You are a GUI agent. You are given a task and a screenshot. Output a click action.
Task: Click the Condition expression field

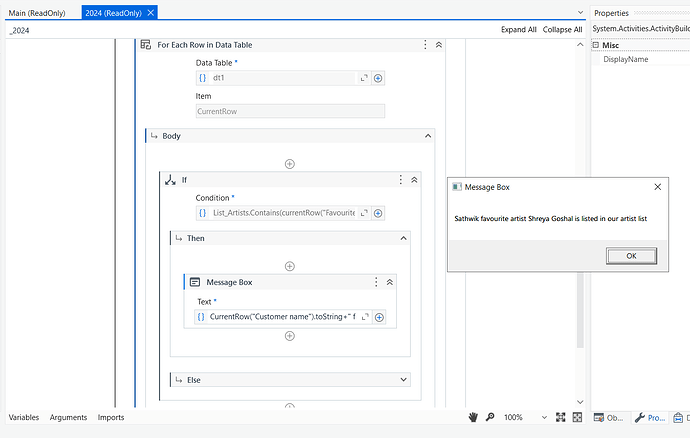click(283, 213)
